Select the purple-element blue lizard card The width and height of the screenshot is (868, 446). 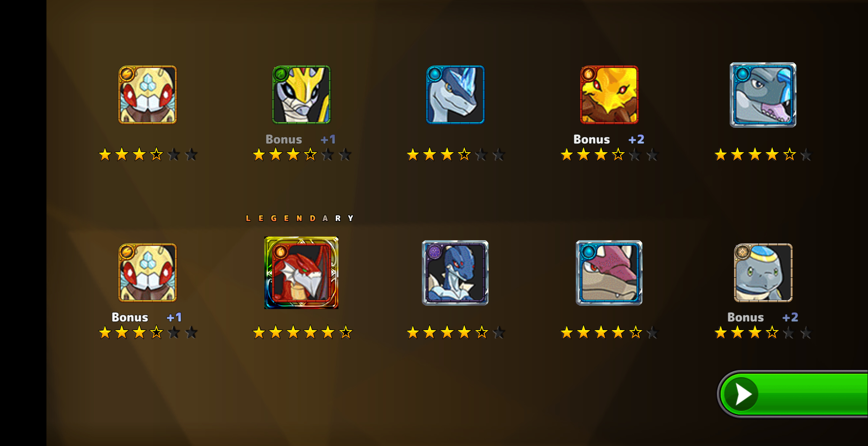(455, 273)
